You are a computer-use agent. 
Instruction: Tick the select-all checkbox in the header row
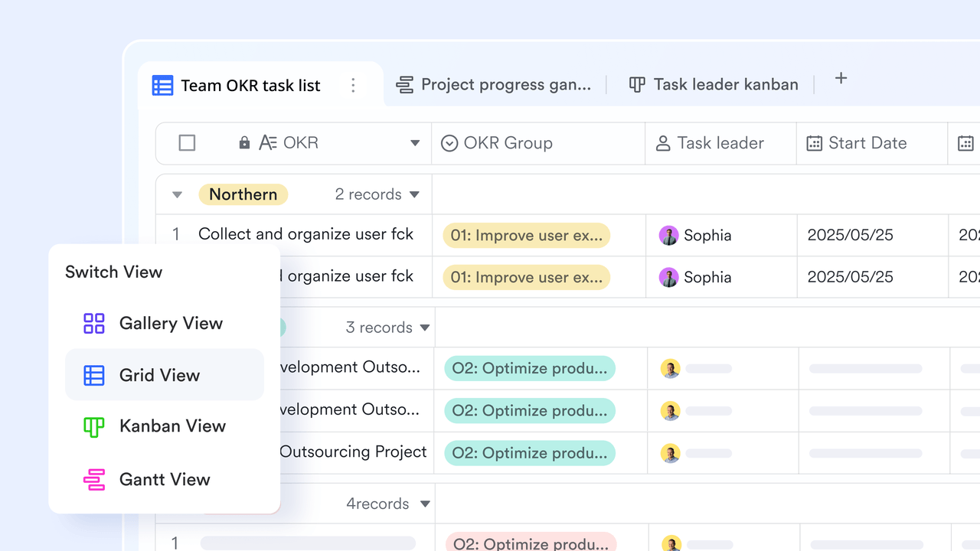coord(187,143)
